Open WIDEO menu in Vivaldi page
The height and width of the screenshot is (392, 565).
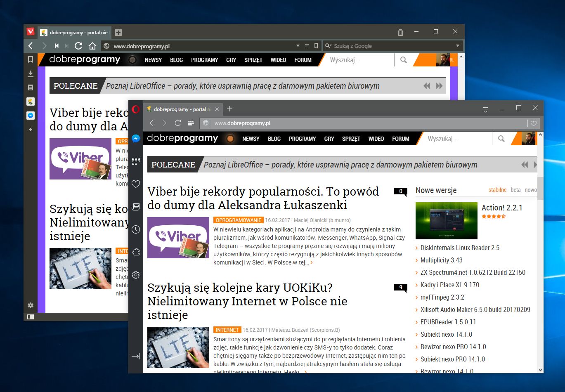pyautogui.click(x=278, y=60)
